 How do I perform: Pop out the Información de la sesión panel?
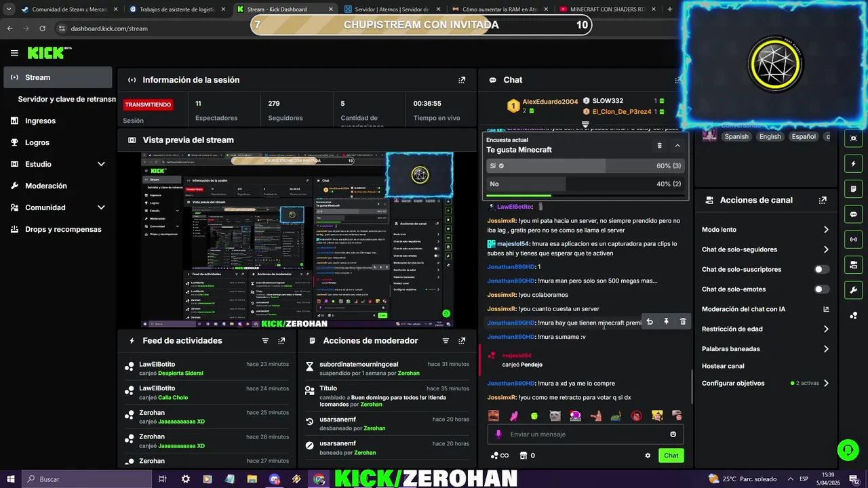(462, 80)
